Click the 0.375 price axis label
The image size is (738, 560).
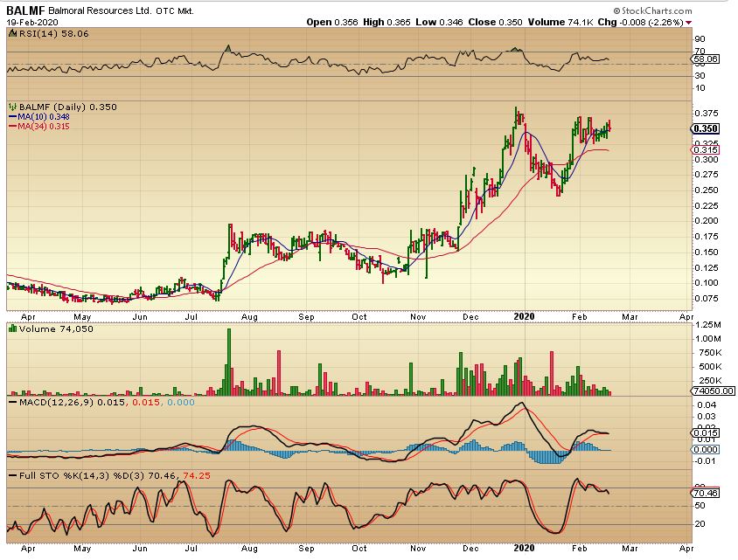[x=707, y=114]
